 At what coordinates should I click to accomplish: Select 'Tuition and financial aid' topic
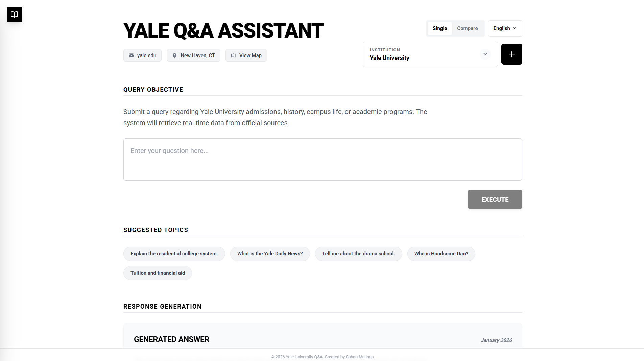(x=158, y=273)
